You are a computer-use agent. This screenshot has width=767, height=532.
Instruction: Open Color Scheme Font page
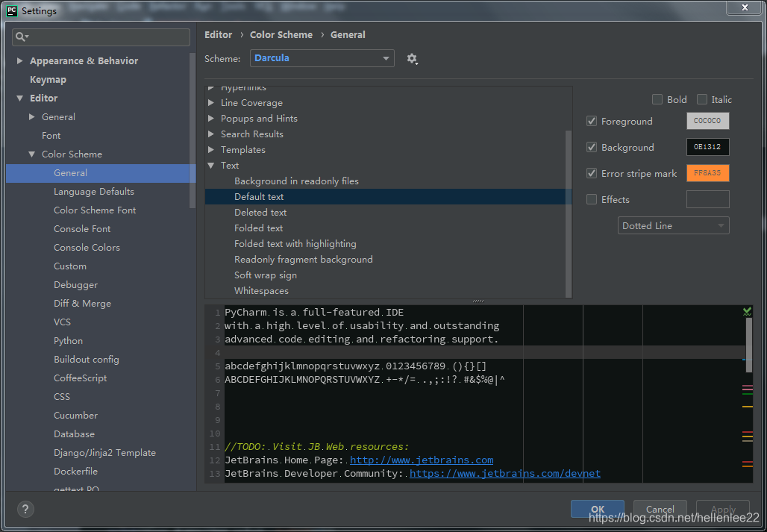[x=95, y=210]
